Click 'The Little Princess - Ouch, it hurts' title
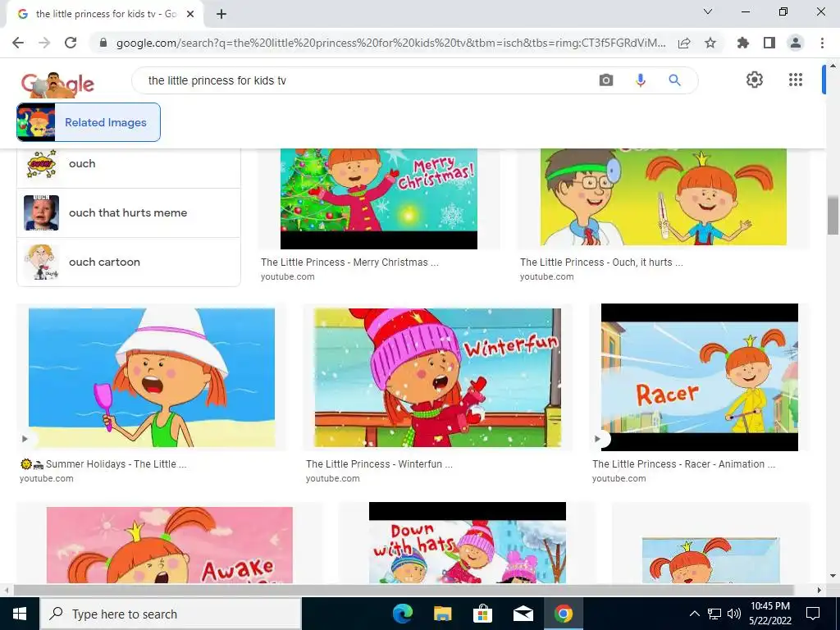The width and height of the screenshot is (840, 630). (x=601, y=262)
